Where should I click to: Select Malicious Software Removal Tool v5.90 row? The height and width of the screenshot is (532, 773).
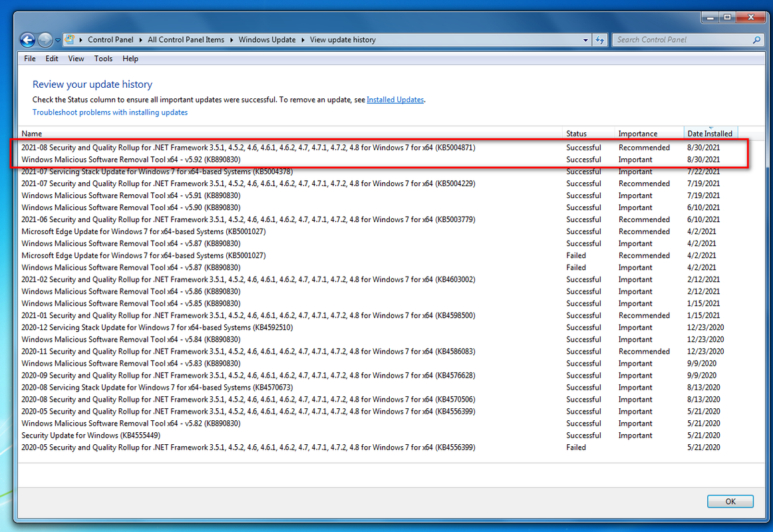point(379,207)
